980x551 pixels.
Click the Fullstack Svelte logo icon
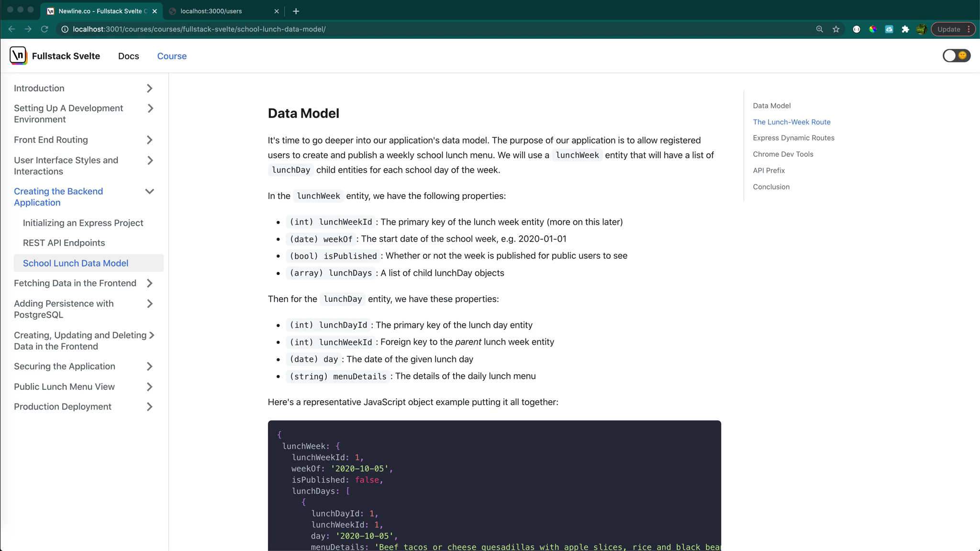[x=18, y=55]
